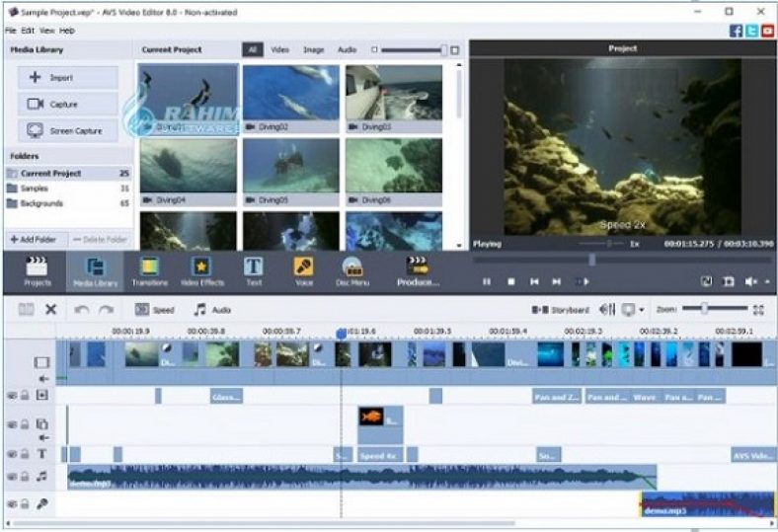This screenshot has width=778, height=532.
Task: Toggle visibility of the audio music track
Action: [x=12, y=478]
